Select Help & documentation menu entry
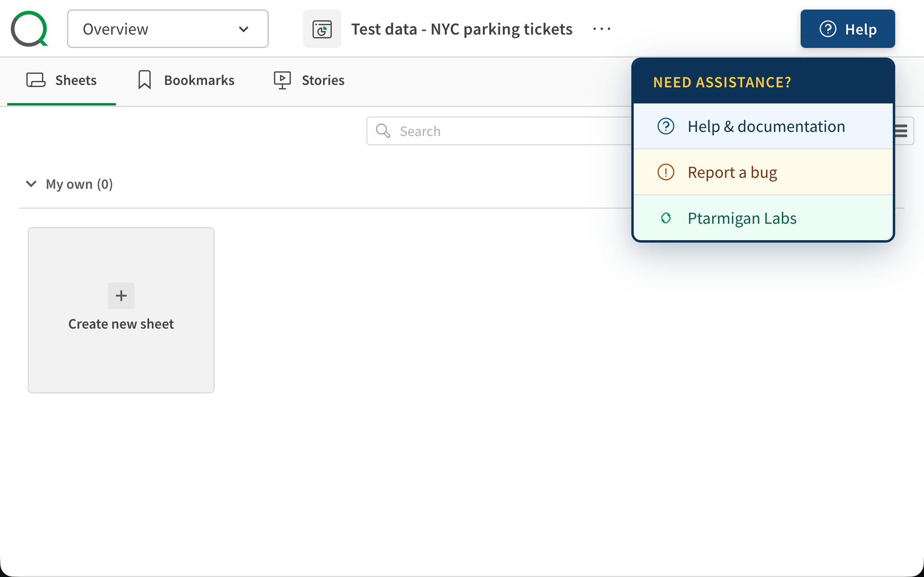Viewport: 924px width, 577px height. tap(766, 127)
